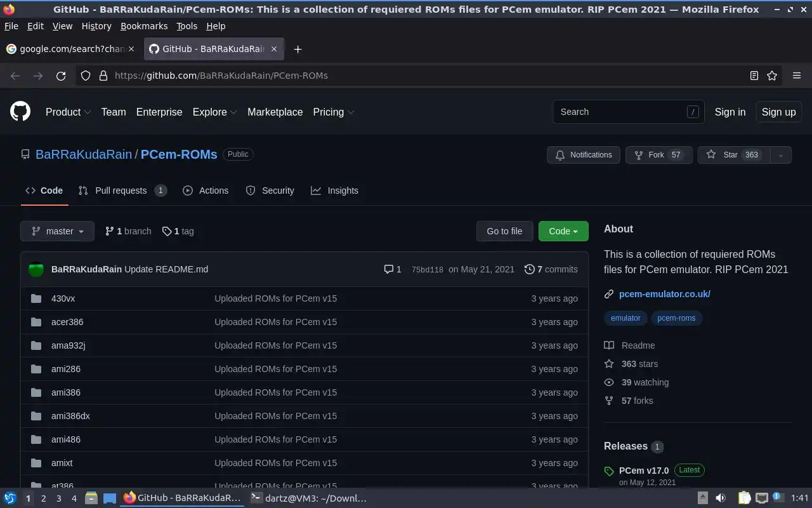812x508 pixels.
Task: Click the PCem v17.0 release tag icon
Action: click(x=609, y=471)
